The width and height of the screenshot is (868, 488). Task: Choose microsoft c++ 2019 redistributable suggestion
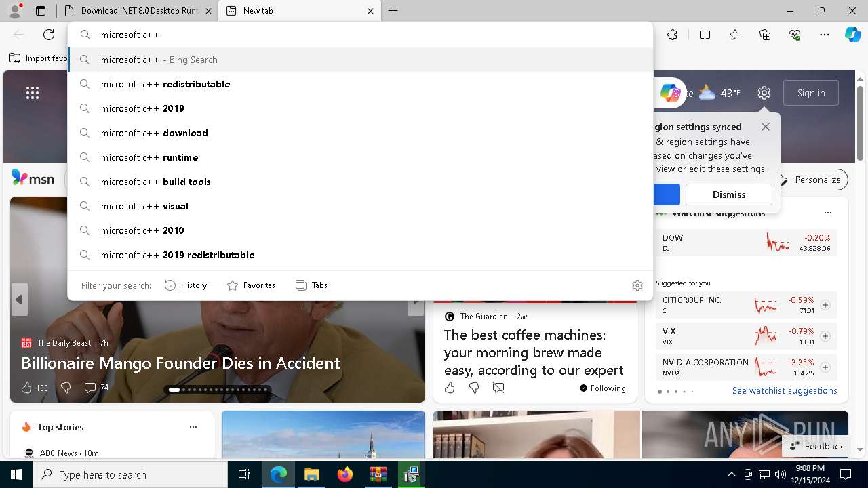pos(360,255)
